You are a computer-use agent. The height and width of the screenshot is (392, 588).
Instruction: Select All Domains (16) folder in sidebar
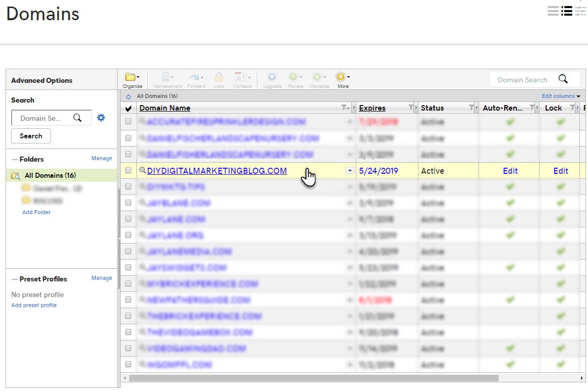62,175
